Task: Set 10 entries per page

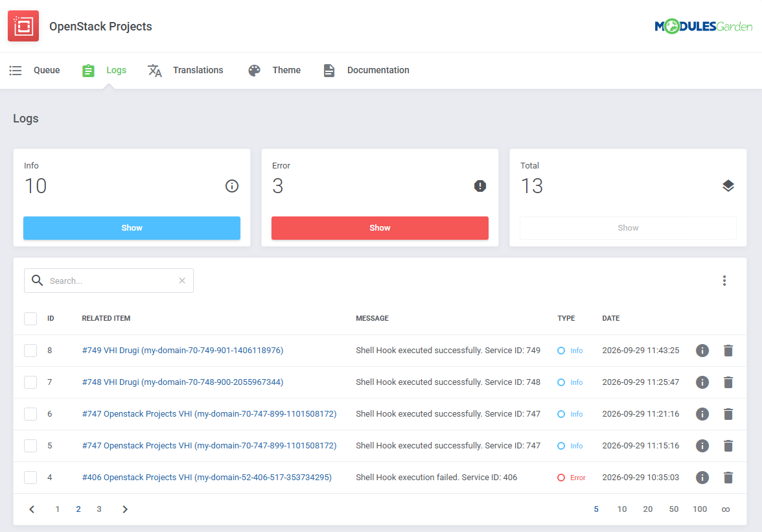Action: 622,509
